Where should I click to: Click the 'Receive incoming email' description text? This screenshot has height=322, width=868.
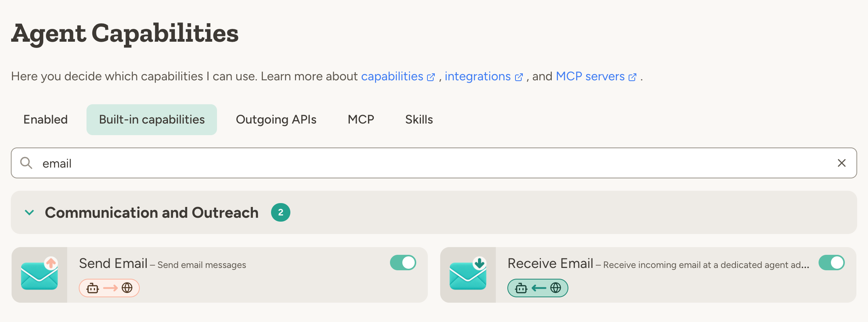(x=706, y=265)
